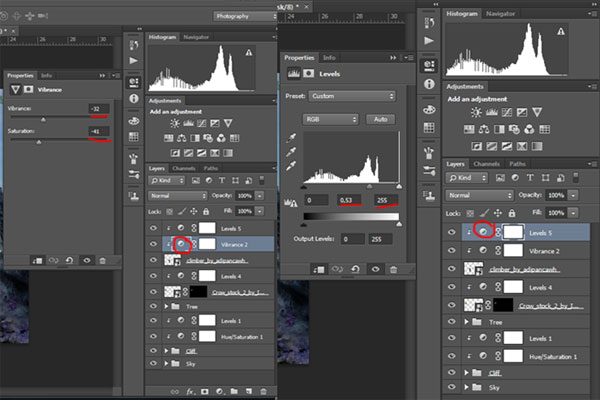Click Brightness/Contrast icon in Adjustments beside Vibrance properties
Viewport: 600px width, 400px height.
click(x=174, y=123)
